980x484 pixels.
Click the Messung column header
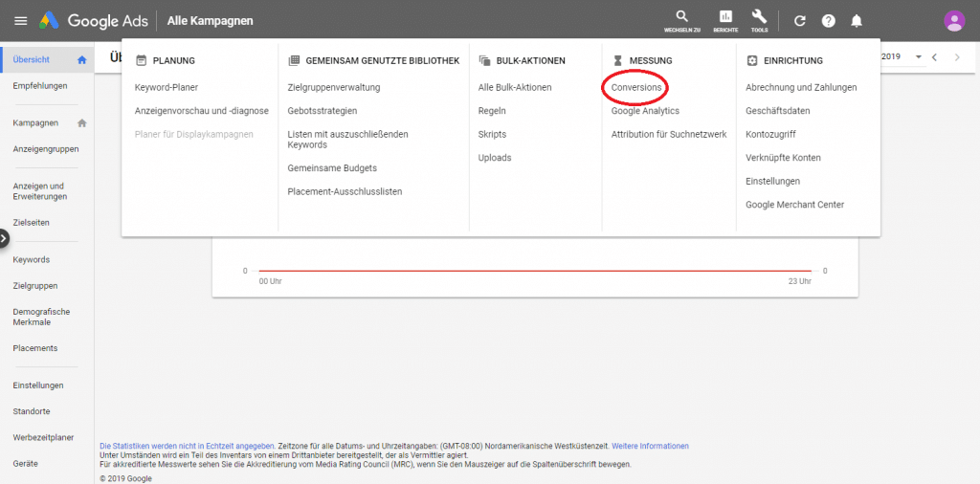[x=642, y=60]
